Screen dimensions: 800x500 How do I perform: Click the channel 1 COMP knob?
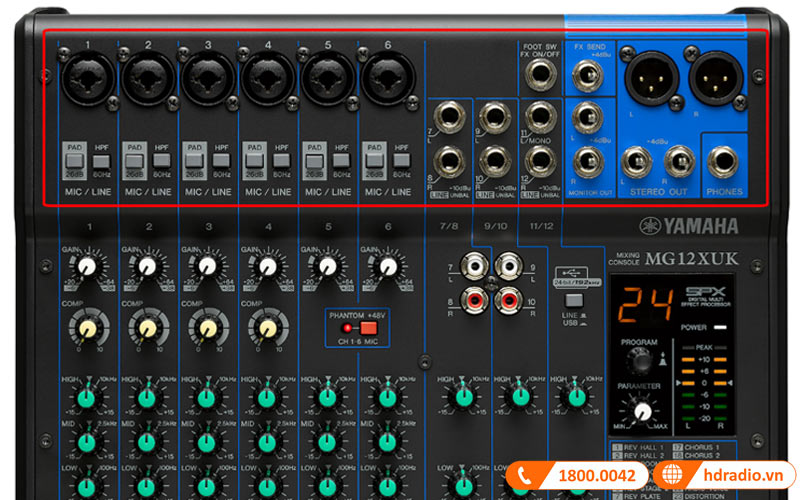tap(88, 328)
